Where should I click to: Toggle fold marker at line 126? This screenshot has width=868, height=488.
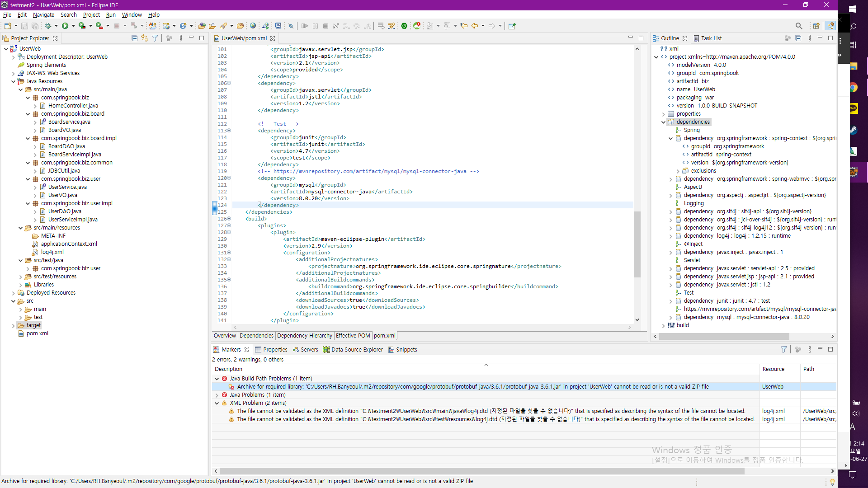pos(229,219)
